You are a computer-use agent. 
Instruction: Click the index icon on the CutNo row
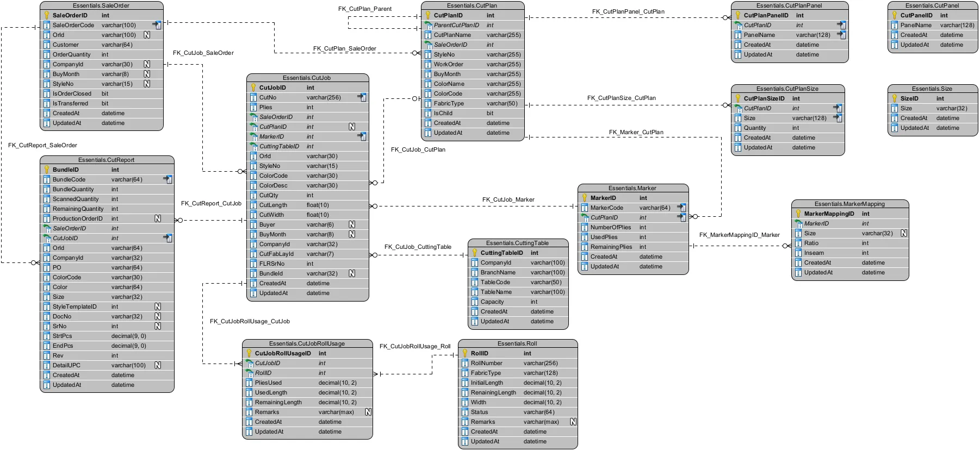tap(362, 97)
